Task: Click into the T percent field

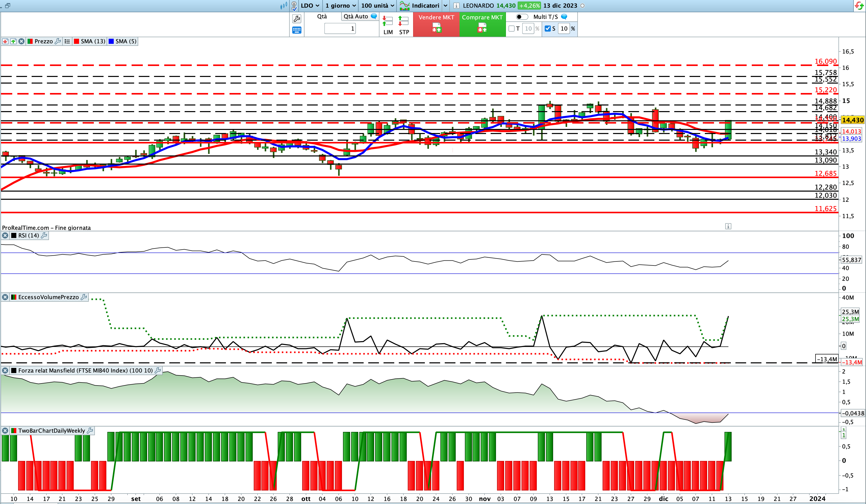Action: (x=528, y=29)
